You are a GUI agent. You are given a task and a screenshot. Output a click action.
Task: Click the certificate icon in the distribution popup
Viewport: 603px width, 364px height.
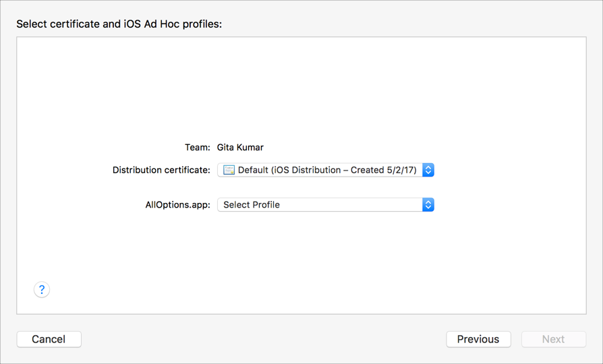click(229, 171)
